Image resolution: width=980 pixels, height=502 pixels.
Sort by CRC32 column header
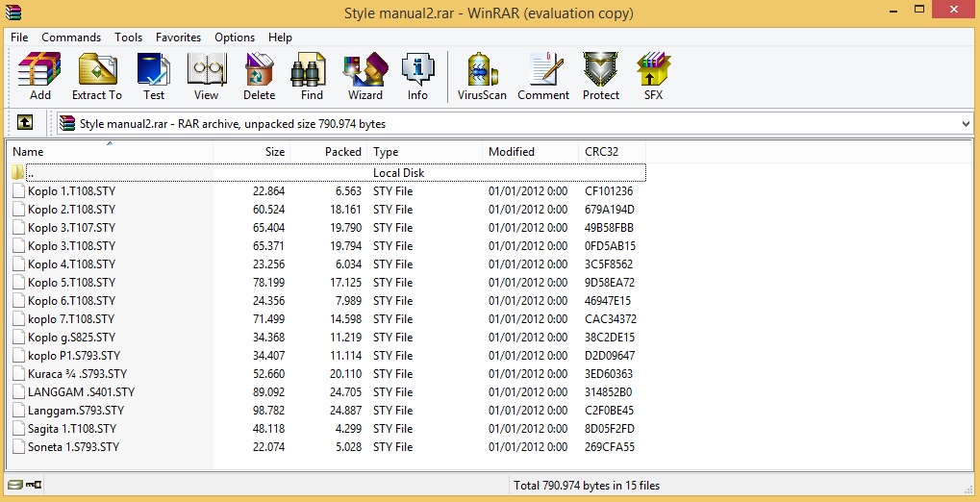pos(613,151)
